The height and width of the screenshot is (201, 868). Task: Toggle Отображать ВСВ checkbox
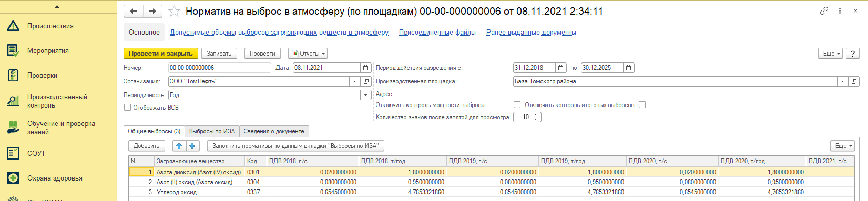coord(127,108)
